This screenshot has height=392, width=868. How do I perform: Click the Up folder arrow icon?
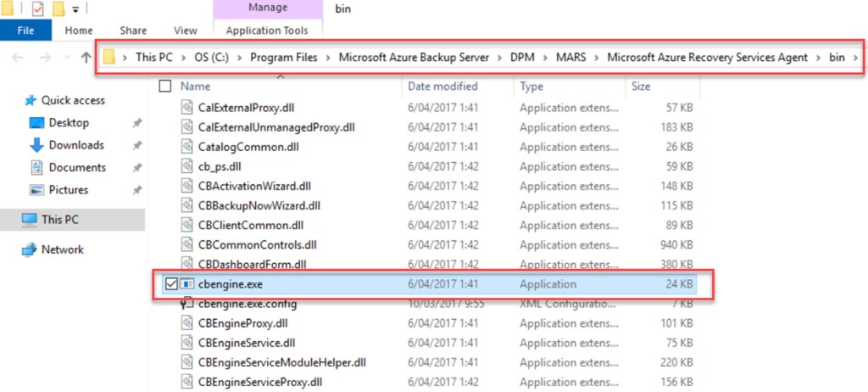coord(86,58)
